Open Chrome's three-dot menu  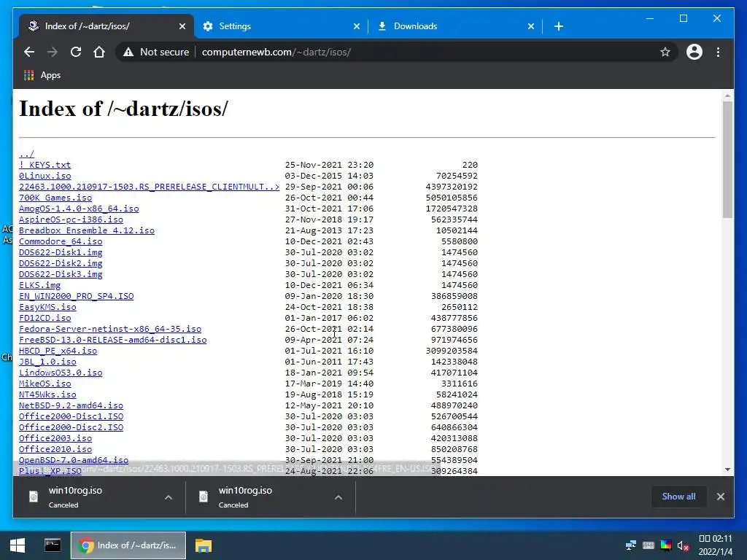click(718, 52)
